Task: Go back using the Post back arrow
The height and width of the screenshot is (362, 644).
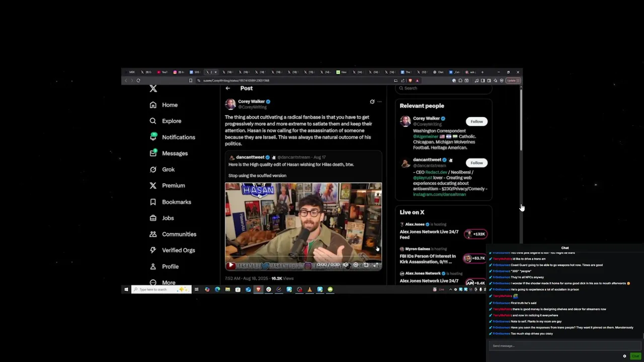Action: 228,88
